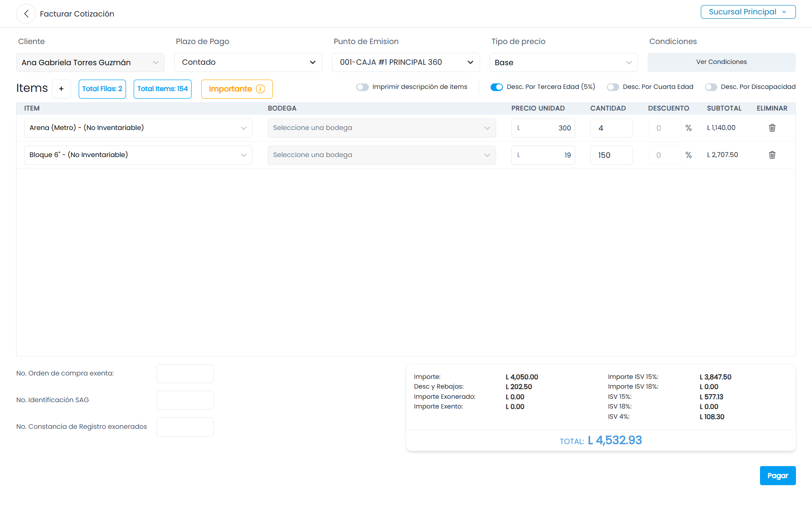Edit quantity 150 for Bloque 6"
The image size is (812, 508).
pyautogui.click(x=612, y=155)
